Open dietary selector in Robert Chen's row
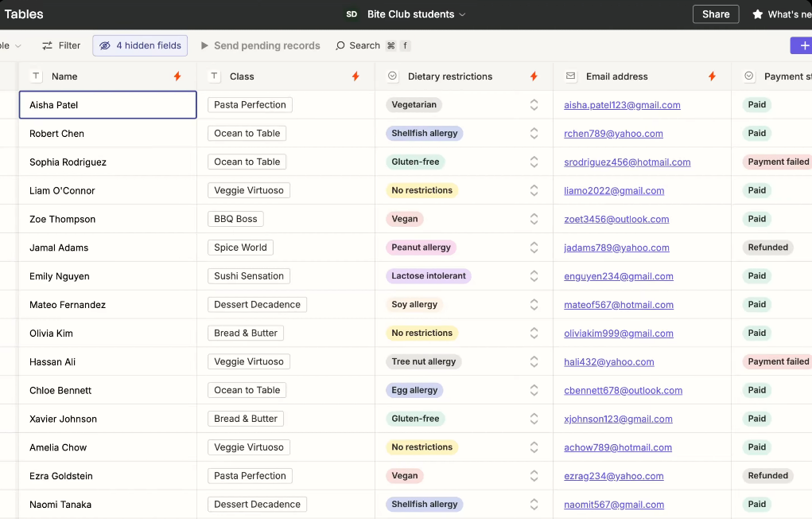 pyautogui.click(x=534, y=133)
